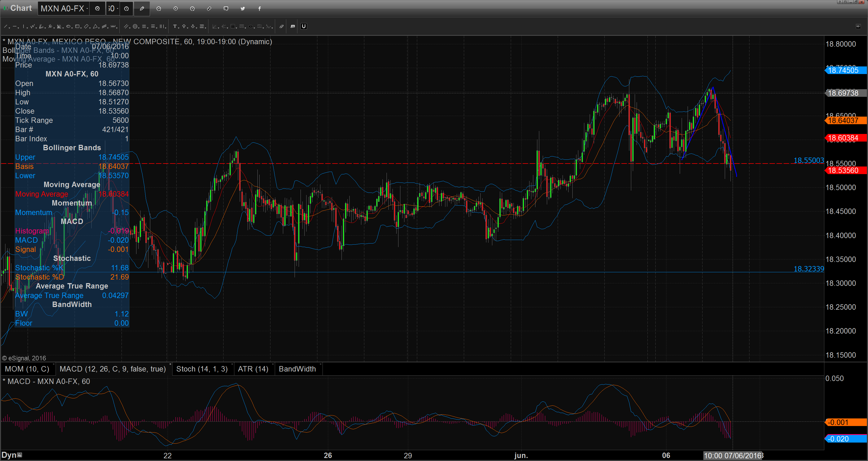This screenshot has width=868, height=461.
Task: Expand the cycle lines tool dropdown
Action: coord(117,28)
